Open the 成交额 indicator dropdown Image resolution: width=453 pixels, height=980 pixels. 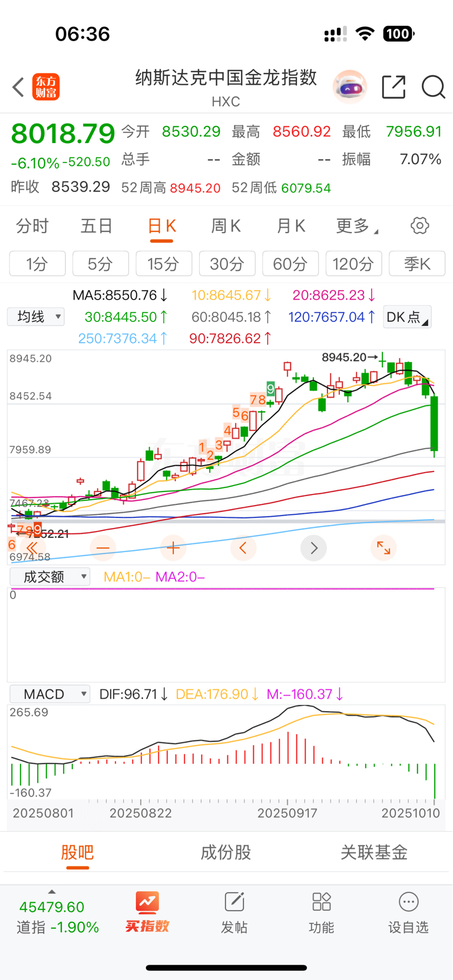[50, 577]
